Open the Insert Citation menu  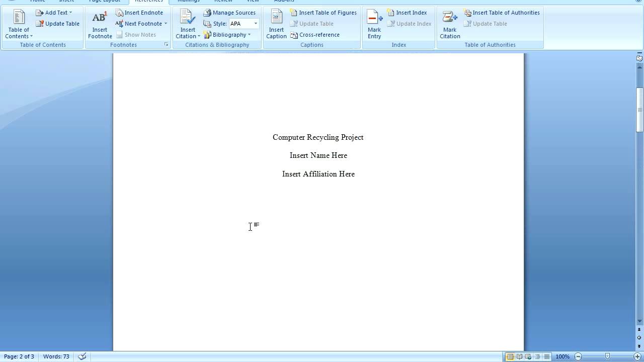[x=188, y=24]
